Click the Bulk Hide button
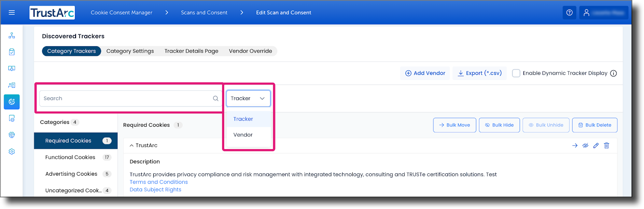644x209 pixels. click(x=499, y=125)
